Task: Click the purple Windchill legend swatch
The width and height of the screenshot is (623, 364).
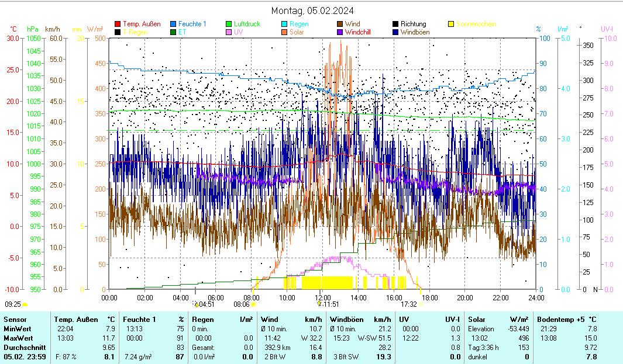Action: click(340, 32)
